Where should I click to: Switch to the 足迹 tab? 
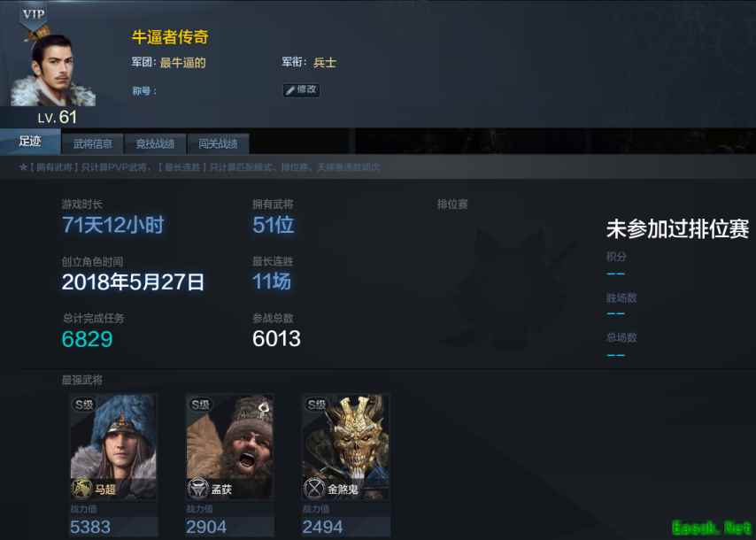coord(30,142)
